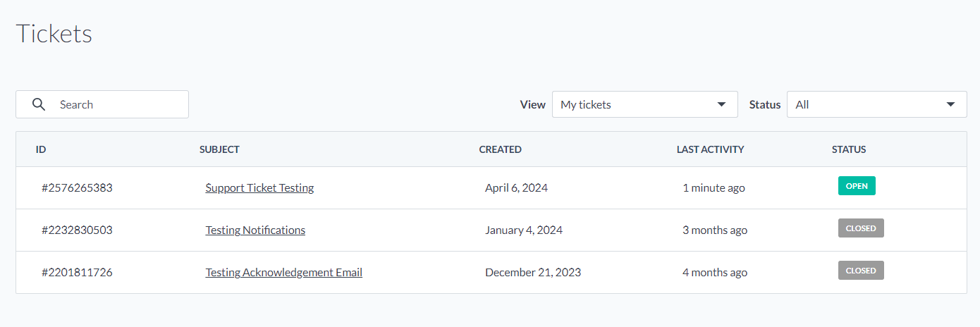Select ticket ID #2232830503
Viewport: 980px width, 327px height.
77,230
